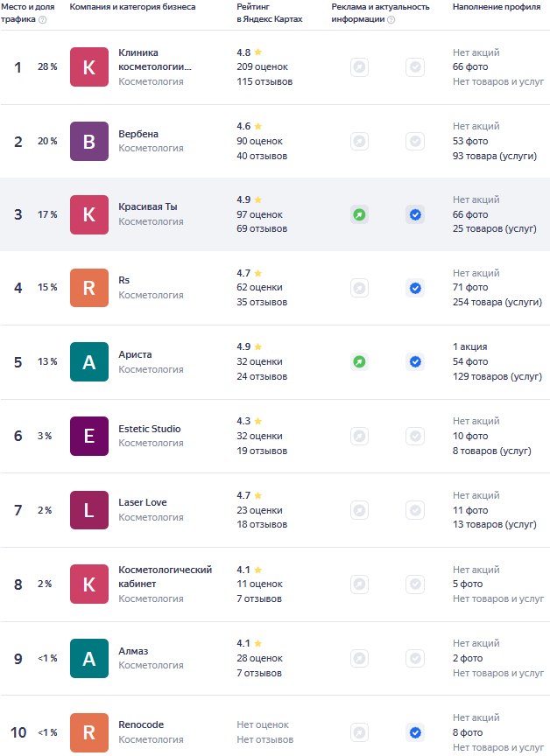Click the teal A avatar of Ариста
The height and width of the screenshot is (756, 550).
[x=89, y=361]
